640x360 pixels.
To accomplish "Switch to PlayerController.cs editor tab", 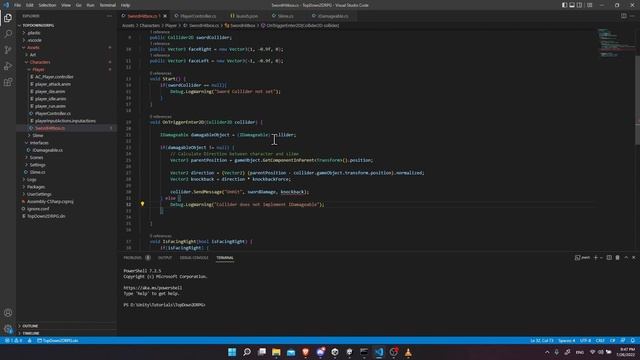I will click(x=198, y=16).
